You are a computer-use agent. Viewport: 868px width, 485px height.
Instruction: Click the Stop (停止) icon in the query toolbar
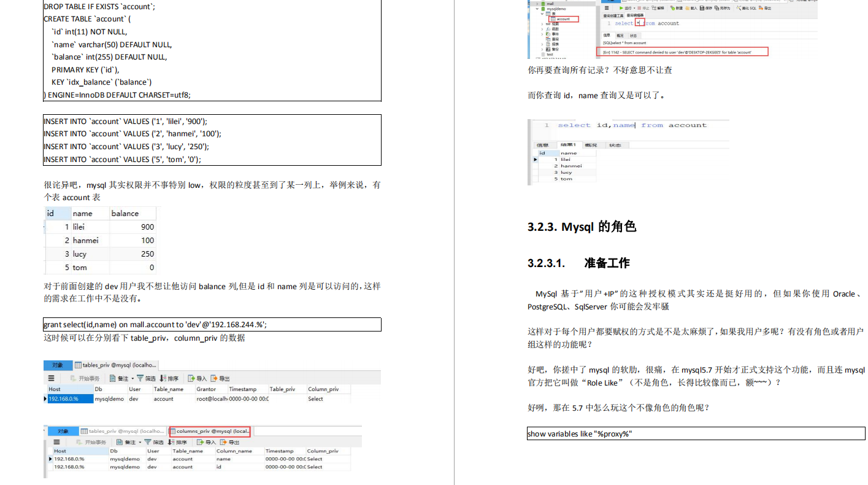[x=638, y=8]
